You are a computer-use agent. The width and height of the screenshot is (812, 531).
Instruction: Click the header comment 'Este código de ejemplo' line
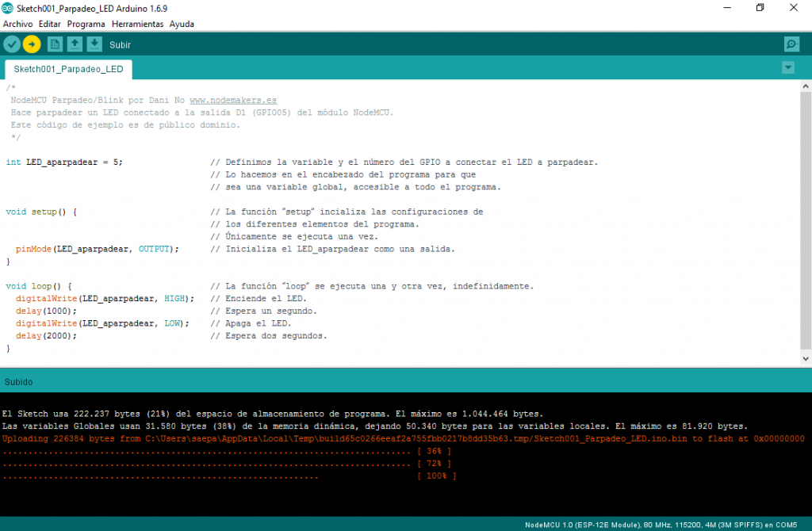point(125,124)
